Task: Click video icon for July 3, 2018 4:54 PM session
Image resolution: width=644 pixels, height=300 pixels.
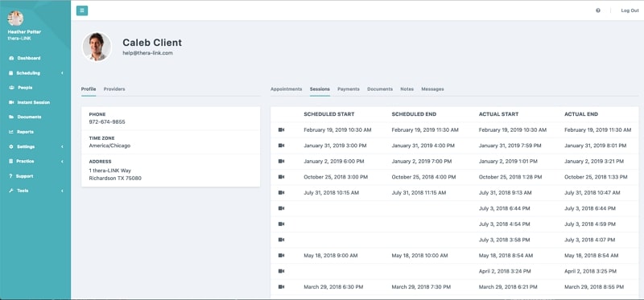Action: pyautogui.click(x=281, y=224)
